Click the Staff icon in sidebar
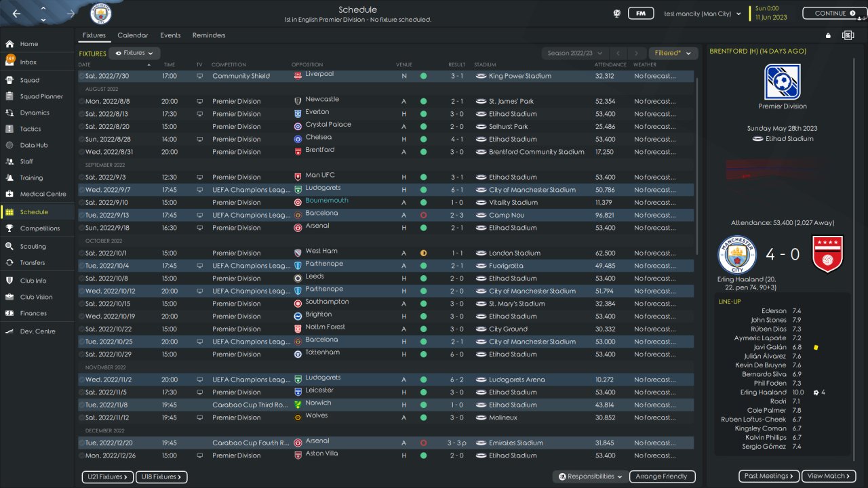The width and height of the screenshot is (868, 488). (x=9, y=161)
